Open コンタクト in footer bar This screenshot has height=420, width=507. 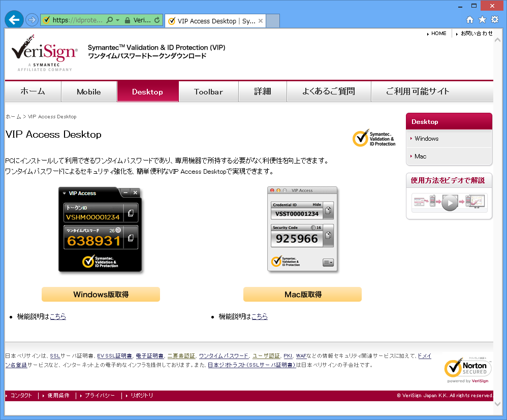(x=21, y=396)
